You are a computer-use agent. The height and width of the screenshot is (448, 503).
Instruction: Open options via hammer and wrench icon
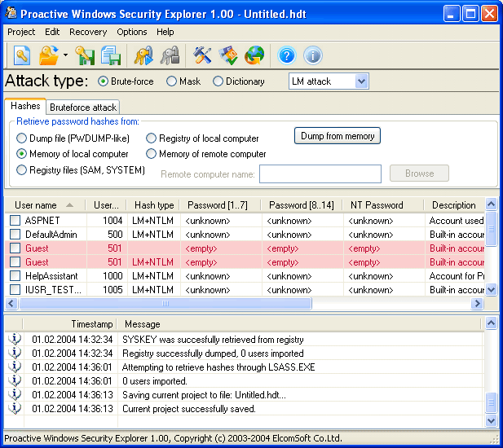click(x=202, y=55)
